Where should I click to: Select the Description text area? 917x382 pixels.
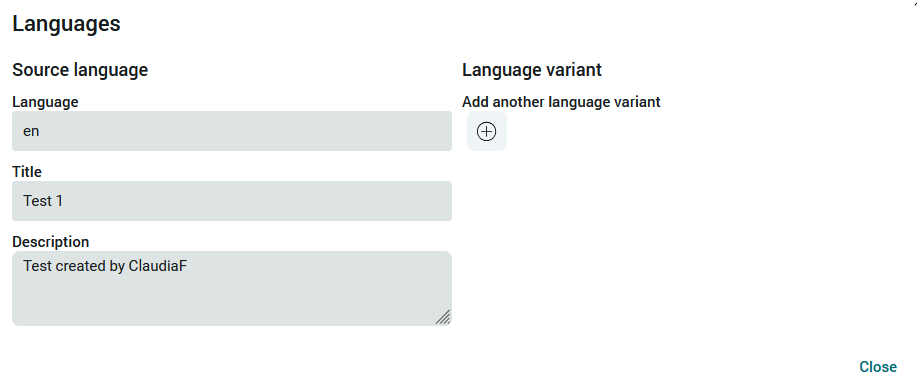(x=232, y=288)
